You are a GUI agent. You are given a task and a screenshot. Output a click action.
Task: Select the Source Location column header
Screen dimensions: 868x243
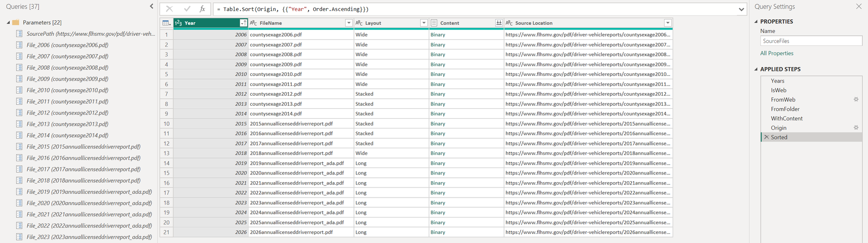click(588, 23)
